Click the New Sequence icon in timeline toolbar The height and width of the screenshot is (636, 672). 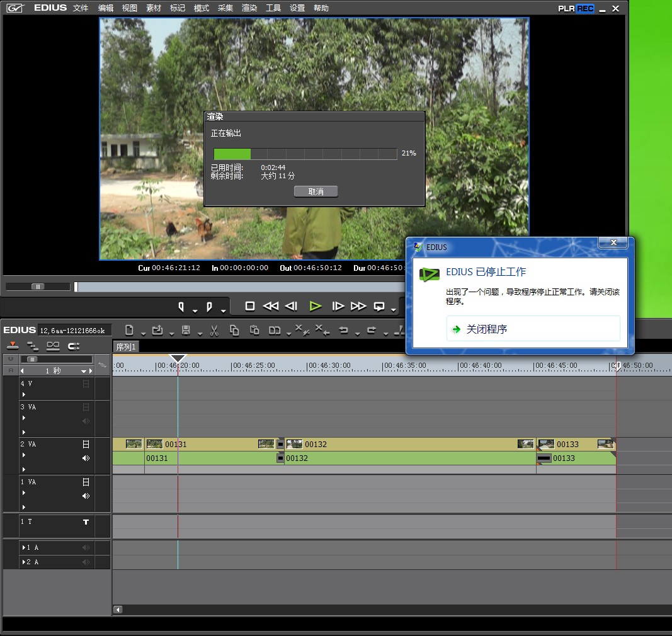(x=129, y=330)
